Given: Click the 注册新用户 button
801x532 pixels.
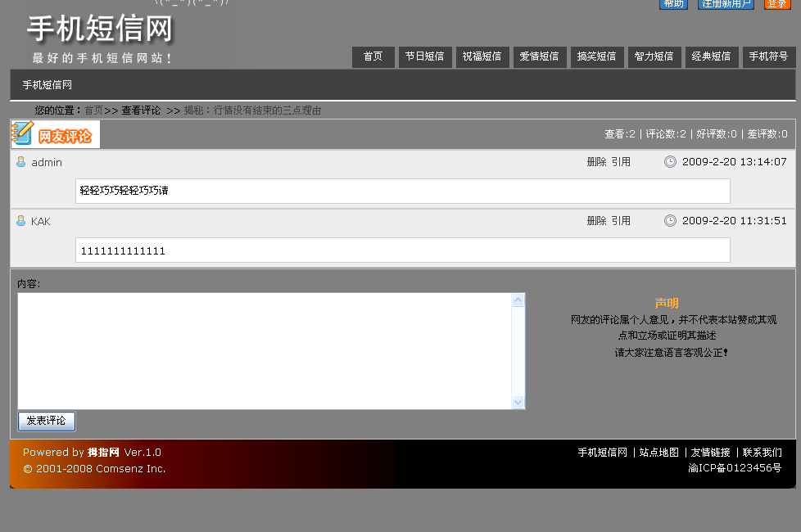Looking at the screenshot, I should tap(726, 4).
